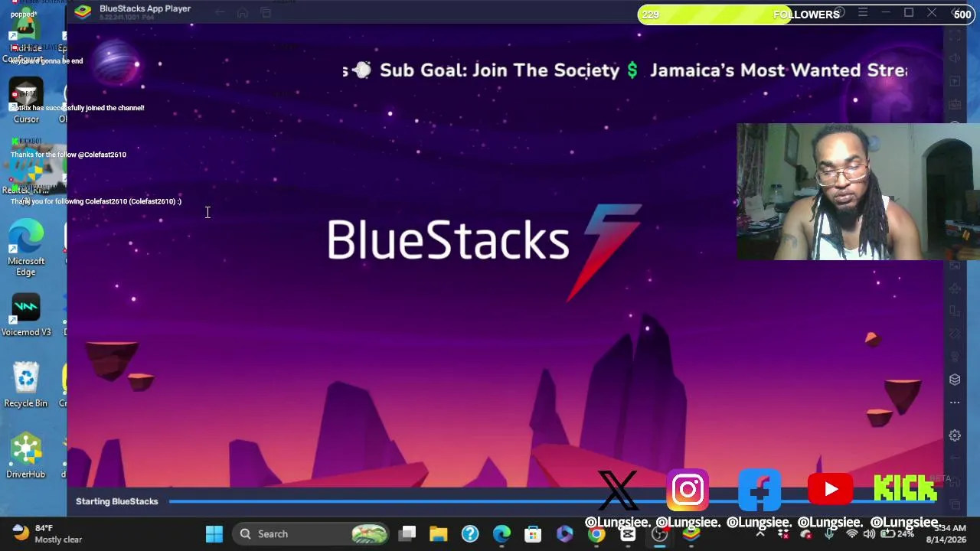The width and height of the screenshot is (980, 551).
Task: Open the Get Help taskbar icon
Action: coord(470,534)
